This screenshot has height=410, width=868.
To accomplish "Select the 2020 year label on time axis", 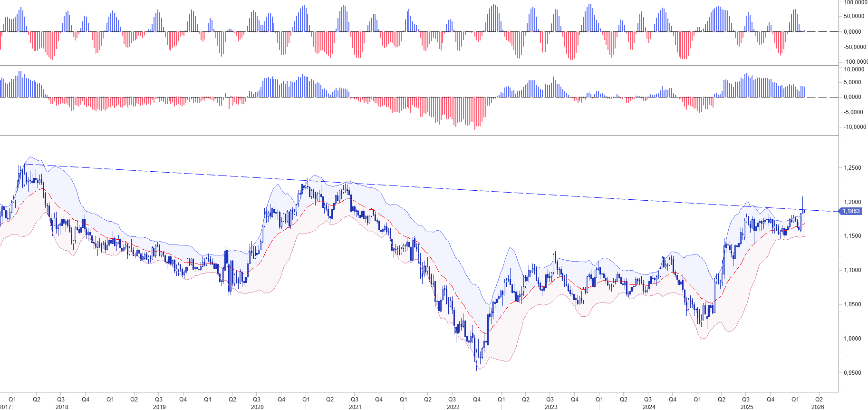I will (x=257, y=407).
